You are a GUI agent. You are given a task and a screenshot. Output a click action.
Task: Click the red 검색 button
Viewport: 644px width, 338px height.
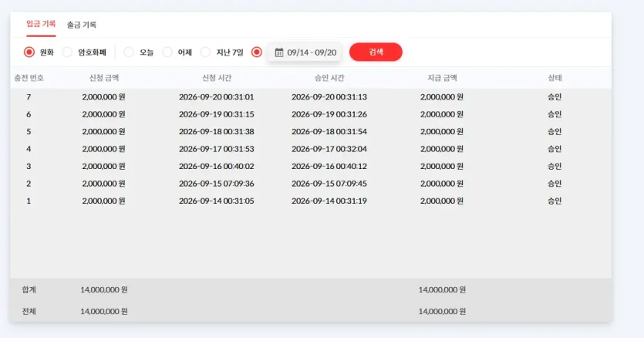tap(376, 52)
